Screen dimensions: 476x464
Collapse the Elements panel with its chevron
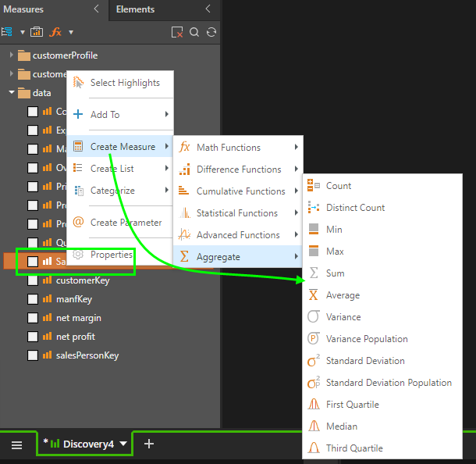(208, 9)
